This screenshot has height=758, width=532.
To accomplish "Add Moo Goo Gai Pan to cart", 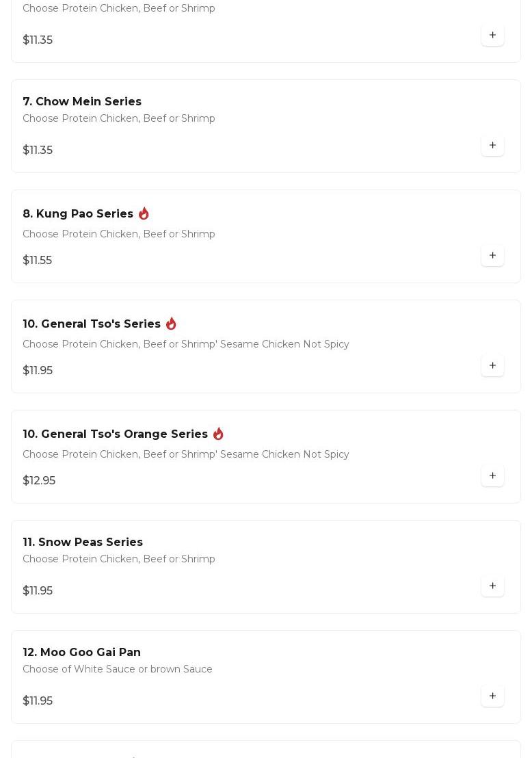I will [492, 696].
